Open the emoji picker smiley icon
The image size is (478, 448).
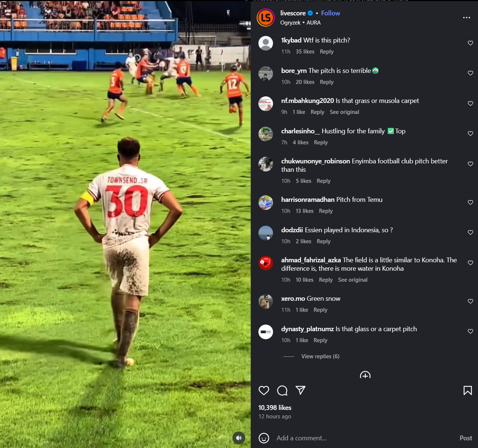[264, 438]
